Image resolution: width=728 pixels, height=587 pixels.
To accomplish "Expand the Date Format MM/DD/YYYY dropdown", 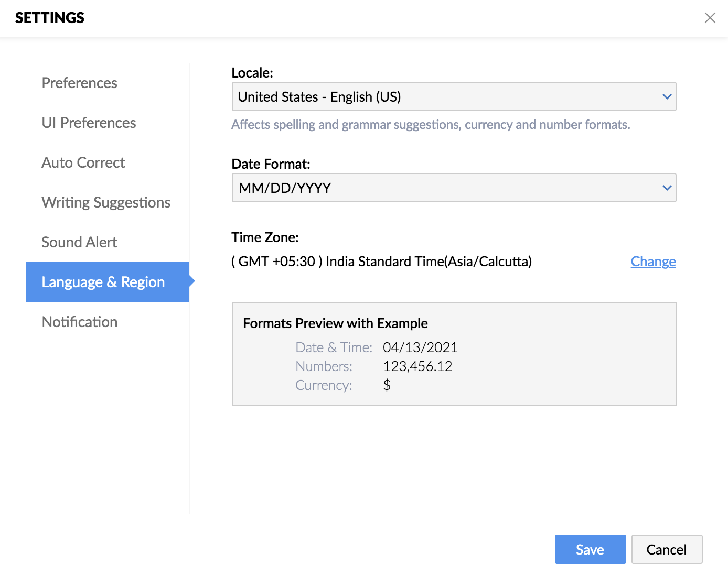I will click(x=446, y=188).
